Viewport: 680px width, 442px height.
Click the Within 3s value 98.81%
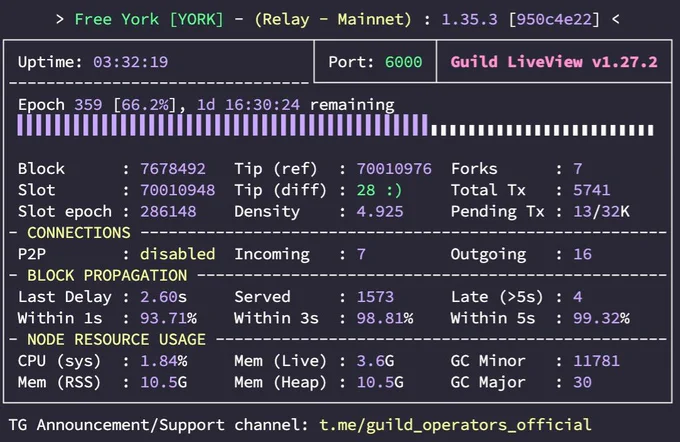tap(385, 318)
